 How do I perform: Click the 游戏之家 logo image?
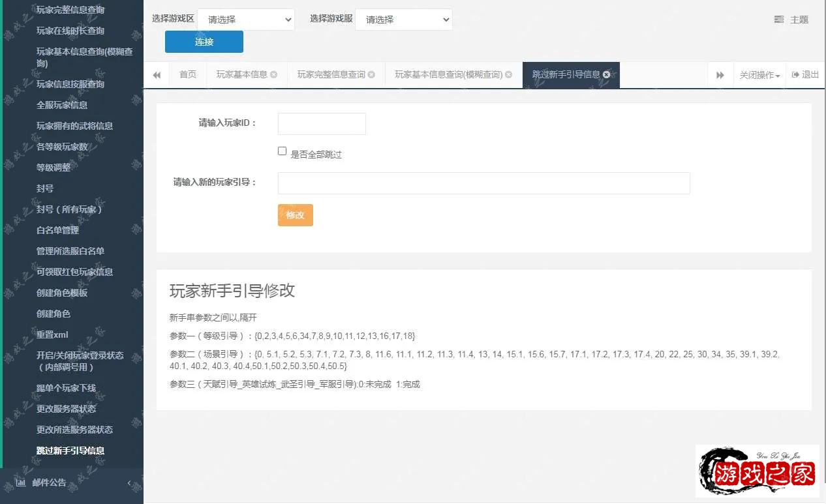757,471
